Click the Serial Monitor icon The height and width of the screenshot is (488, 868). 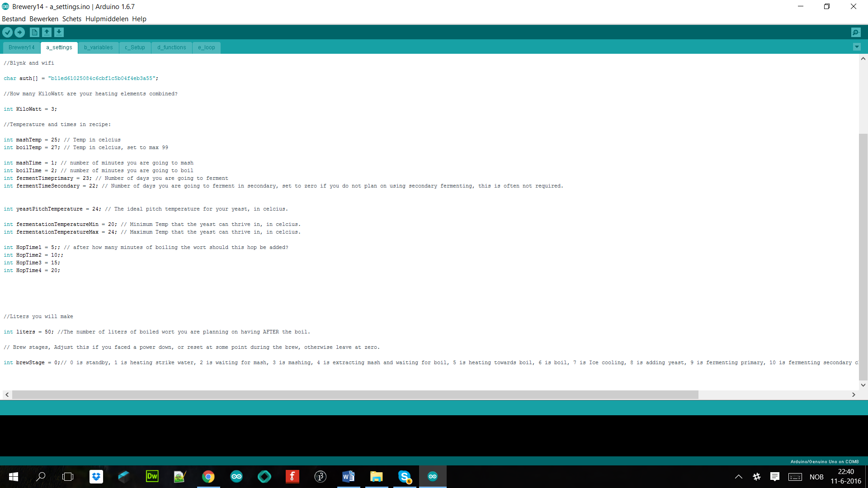856,32
